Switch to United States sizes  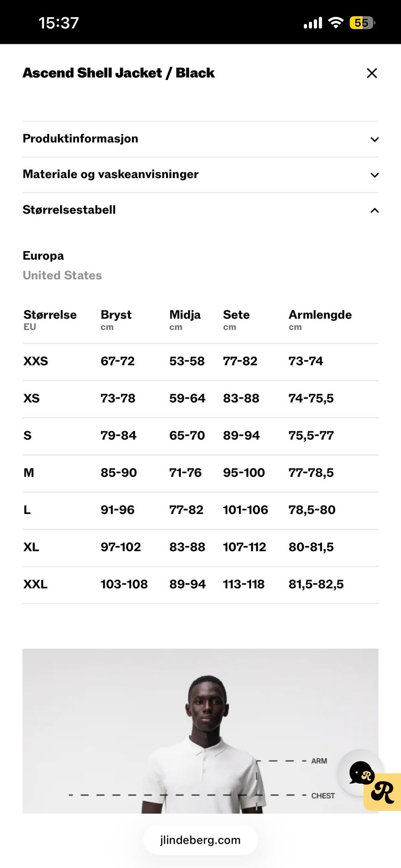(62, 275)
